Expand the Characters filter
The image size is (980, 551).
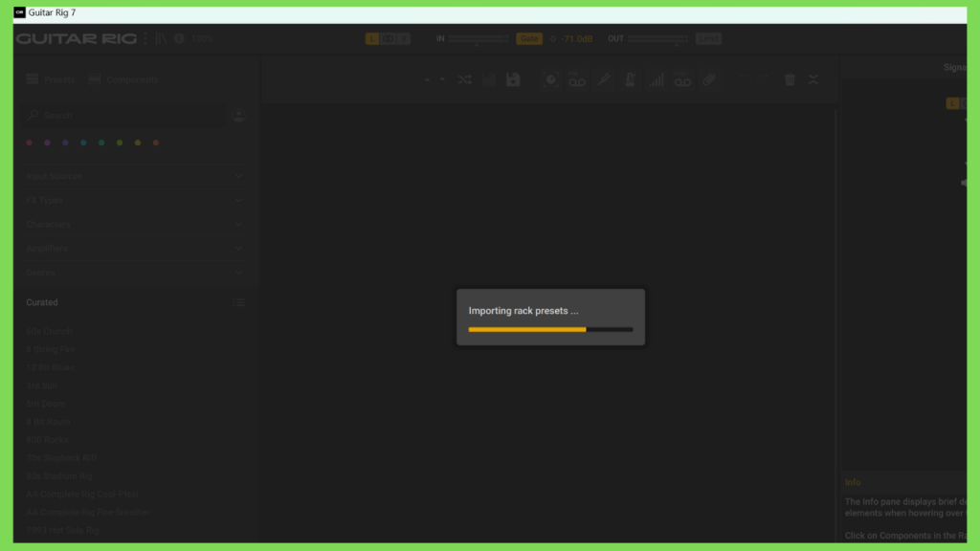[x=134, y=224]
